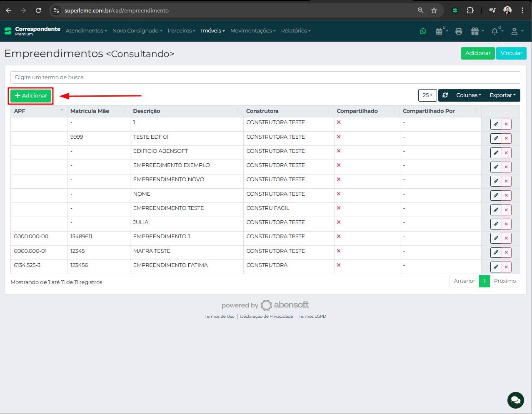532x414 pixels.
Task: Open notifications bell icon
Action: (495, 31)
